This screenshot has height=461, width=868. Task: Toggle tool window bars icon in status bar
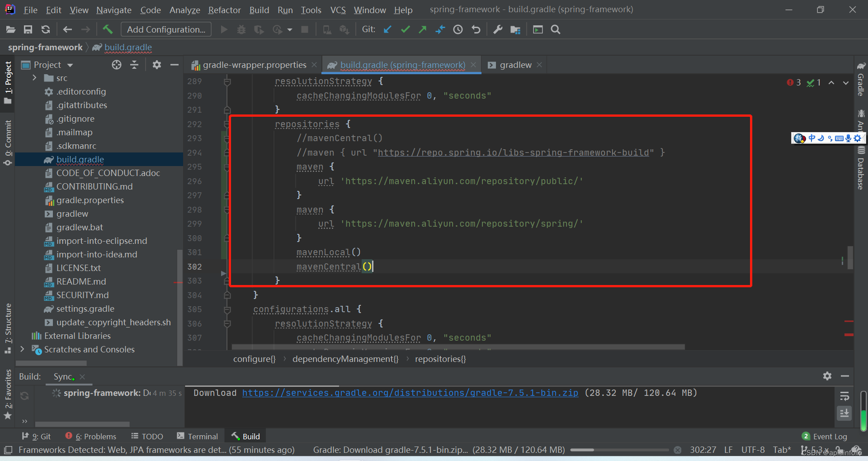pyautogui.click(x=8, y=450)
